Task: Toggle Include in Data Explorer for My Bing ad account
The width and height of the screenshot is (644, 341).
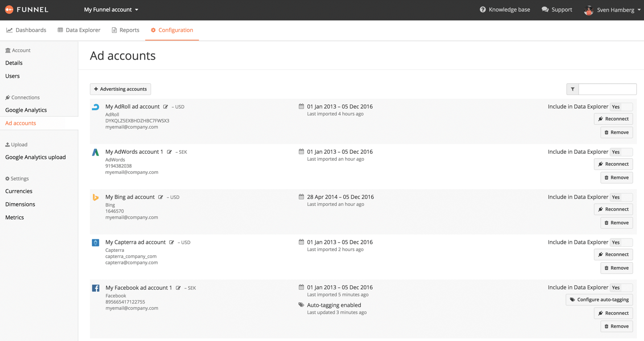Action: 622,197
